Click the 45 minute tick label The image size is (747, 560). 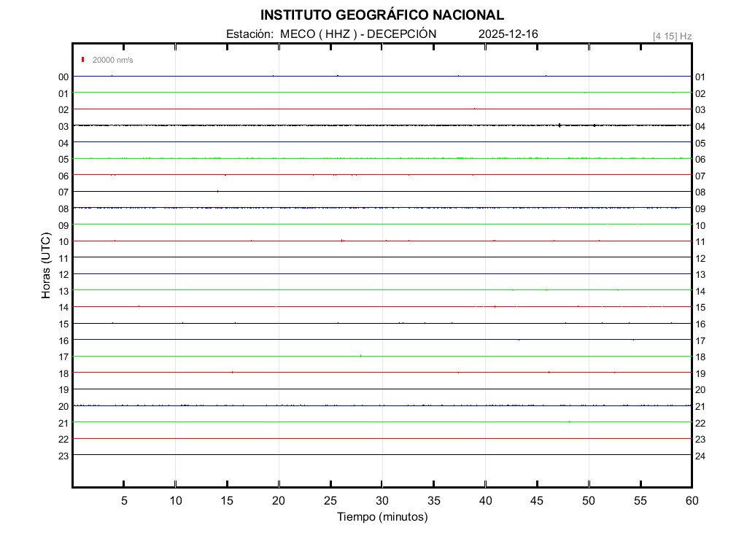(537, 501)
